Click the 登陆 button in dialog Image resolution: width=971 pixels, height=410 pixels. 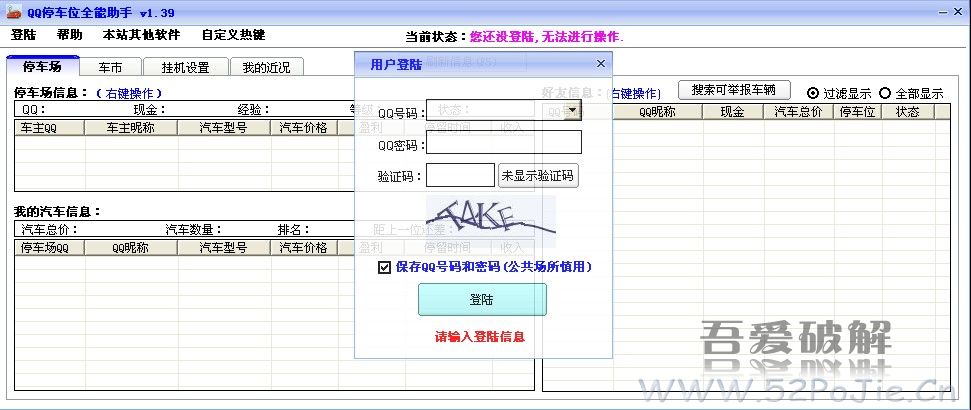pyautogui.click(x=482, y=300)
